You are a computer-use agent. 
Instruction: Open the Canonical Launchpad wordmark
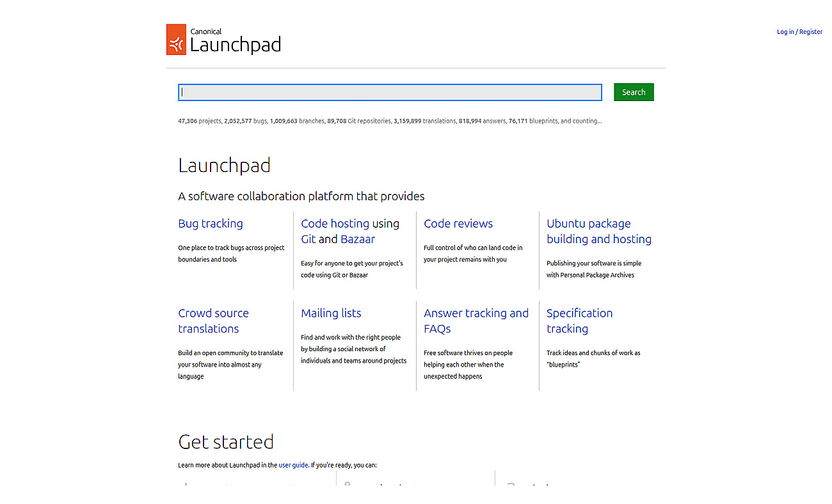(x=236, y=41)
